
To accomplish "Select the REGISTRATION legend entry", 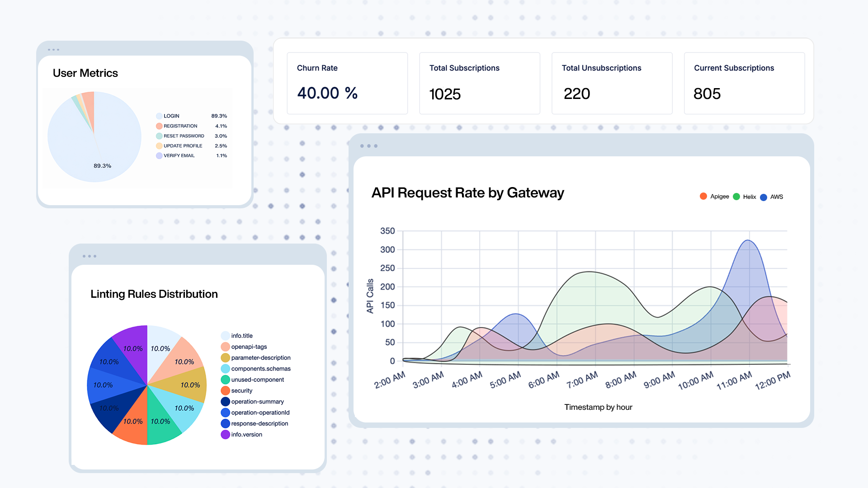I will pyautogui.click(x=180, y=126).
